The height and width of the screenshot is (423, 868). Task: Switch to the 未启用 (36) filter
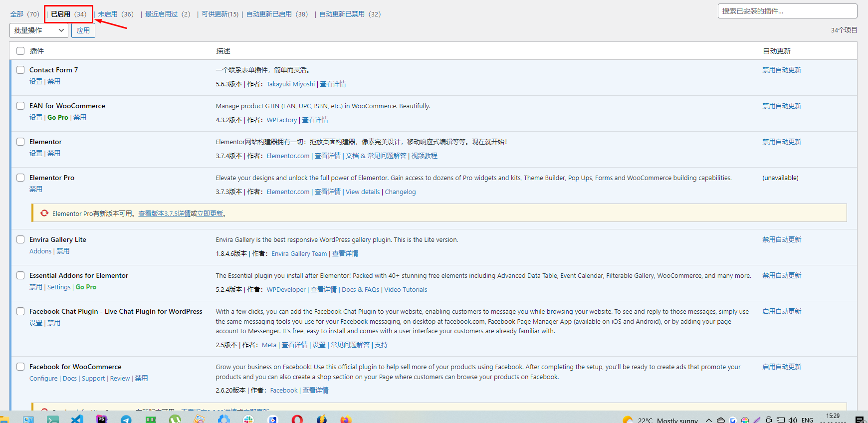pos(116,14)
